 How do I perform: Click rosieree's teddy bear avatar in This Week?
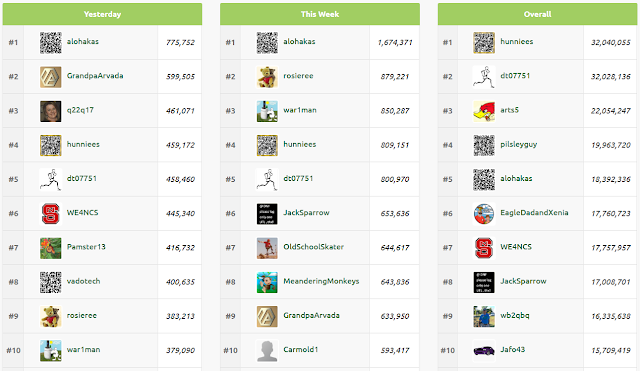[267, 77]
